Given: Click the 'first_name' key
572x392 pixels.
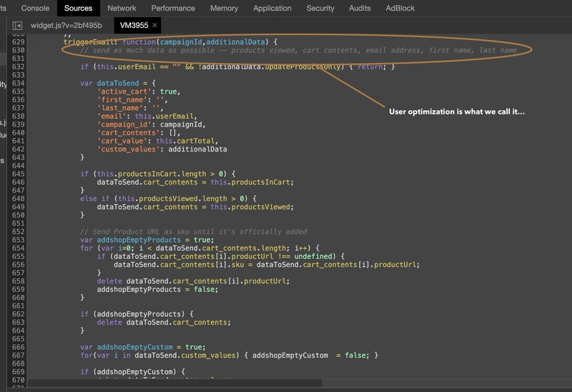Looking at the screenshot, I should pos(122,99).
